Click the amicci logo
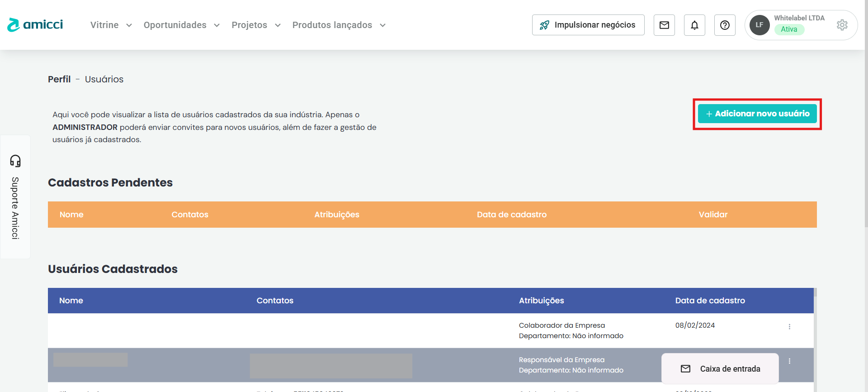The height and width of the screenshot is (392, 868). tap(35, 24)
